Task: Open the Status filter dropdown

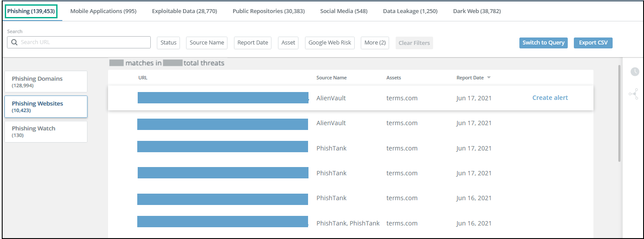Action: pos(168,43)
